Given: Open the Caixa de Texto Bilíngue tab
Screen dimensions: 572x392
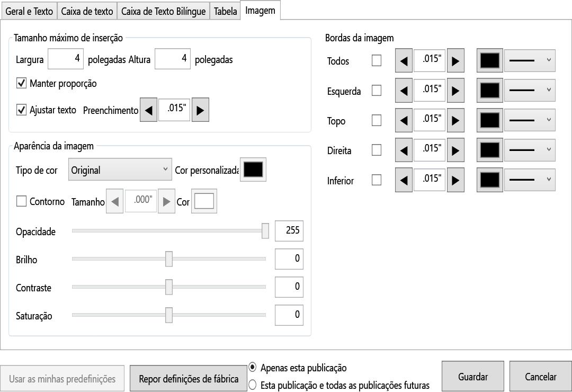Looking at the screenshot, I should coord(164,11).
